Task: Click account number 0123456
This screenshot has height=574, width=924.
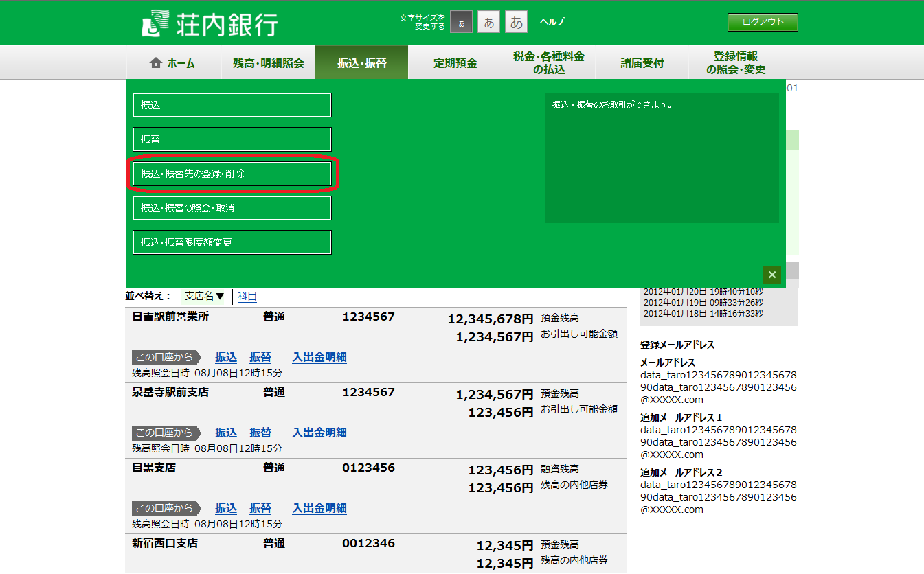Action: coord(369,468)
